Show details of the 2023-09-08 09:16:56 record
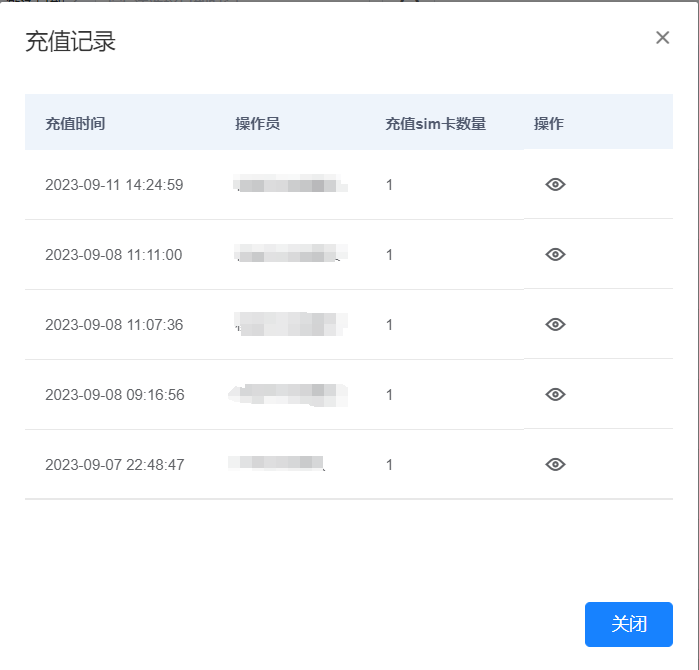The image size is (699, 670). 556,394
